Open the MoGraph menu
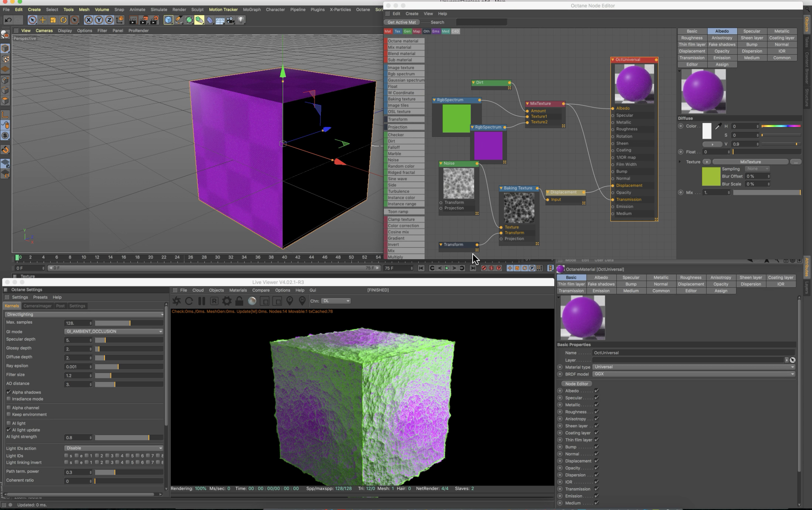The image size is (812, 510). (251, 9)
